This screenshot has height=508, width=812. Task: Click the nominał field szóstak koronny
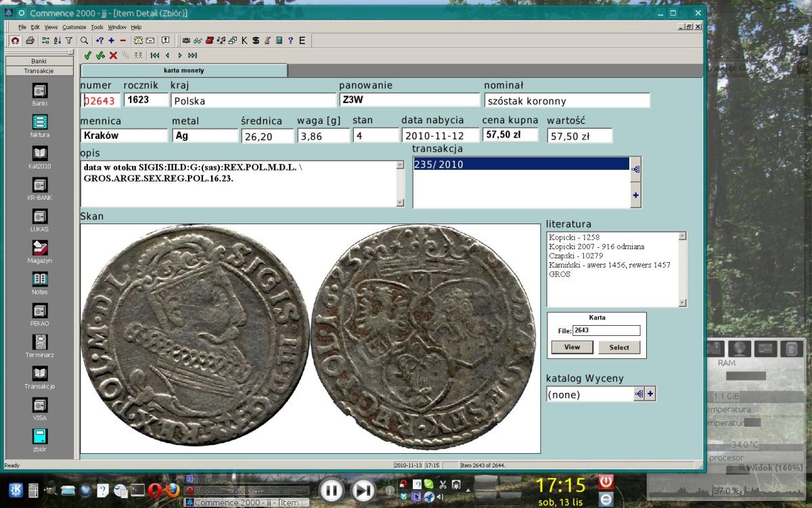pos(567,100)
